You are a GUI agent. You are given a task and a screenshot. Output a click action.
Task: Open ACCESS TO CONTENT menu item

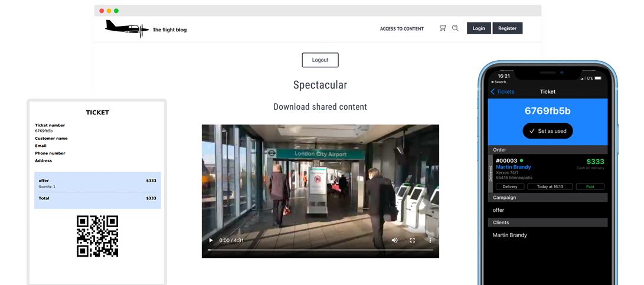click(x=401, y=29)
